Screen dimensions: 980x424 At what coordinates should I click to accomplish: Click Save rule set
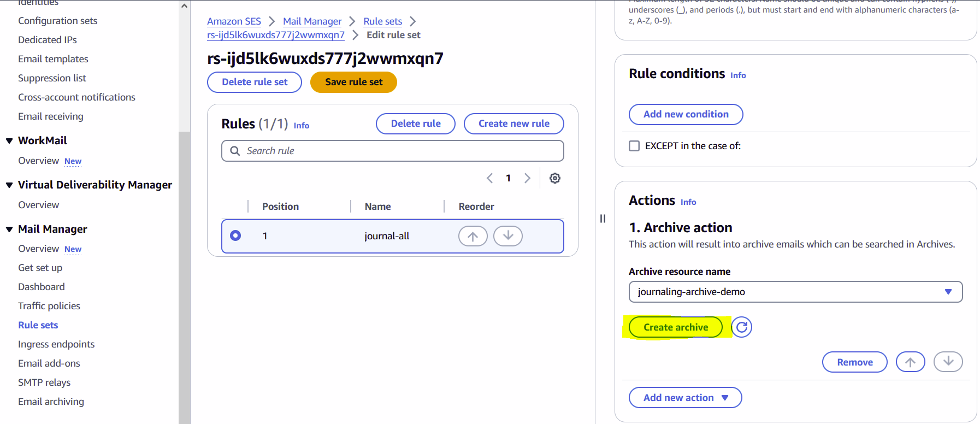point(353,82)
